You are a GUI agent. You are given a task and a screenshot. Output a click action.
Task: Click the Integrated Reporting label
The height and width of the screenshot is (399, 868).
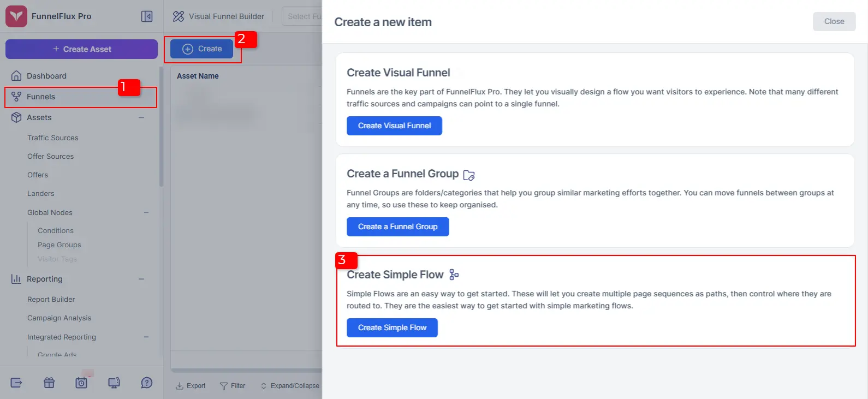coord(62,337)
